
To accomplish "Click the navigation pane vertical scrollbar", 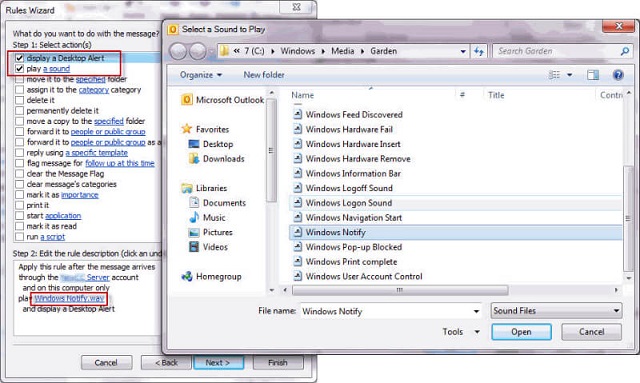I will [x=271, y=150].
